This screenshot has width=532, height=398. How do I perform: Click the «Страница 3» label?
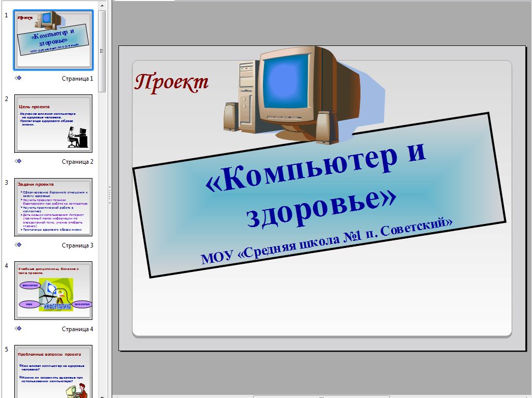pyautogui.click(x=78, y=245)
